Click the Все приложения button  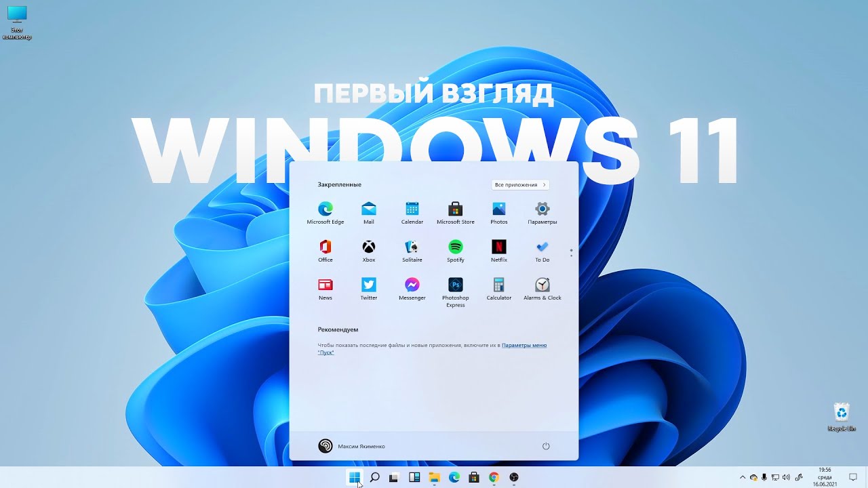(520, 185)
